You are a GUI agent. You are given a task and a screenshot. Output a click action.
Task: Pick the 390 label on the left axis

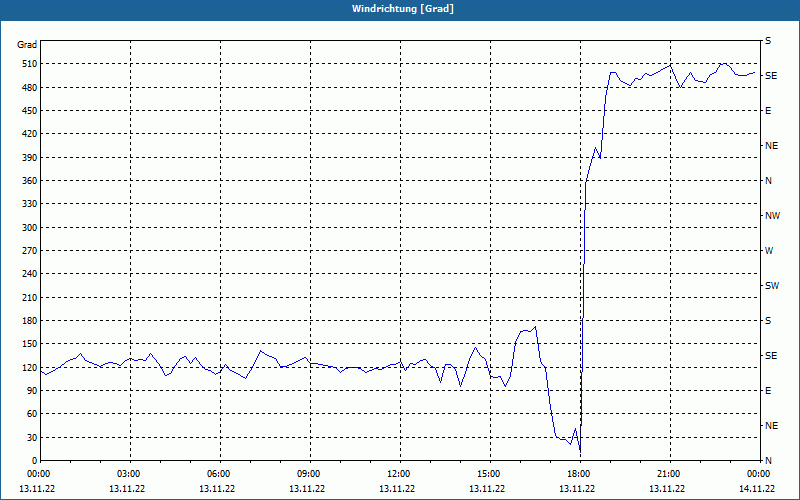coord(30,158)
